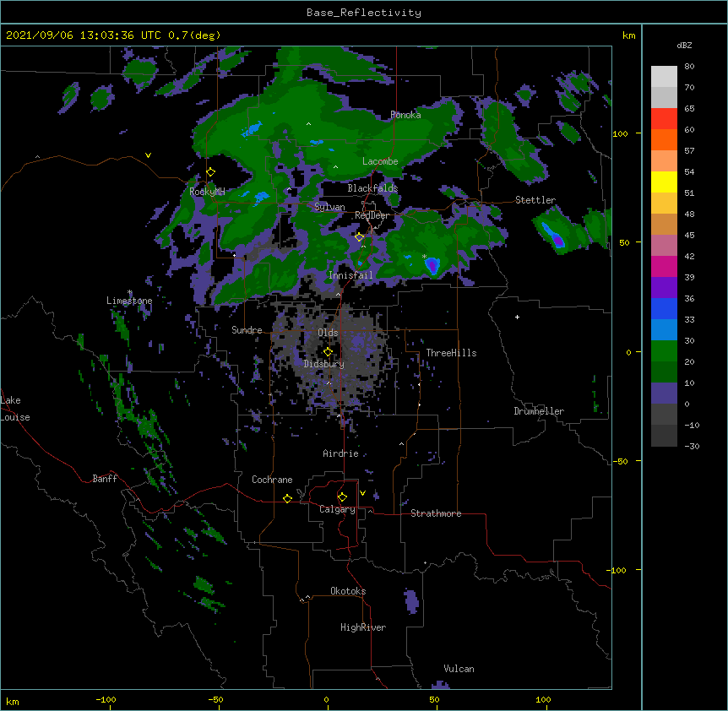Image resolution: width=728 pixels, height=711 pixels.
Task: Click the purple echo blob east of Okotoks
Action: point(411,601)
